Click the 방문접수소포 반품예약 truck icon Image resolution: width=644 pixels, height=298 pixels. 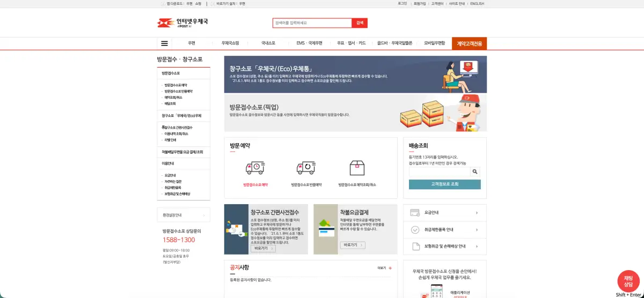coord(306,168)
